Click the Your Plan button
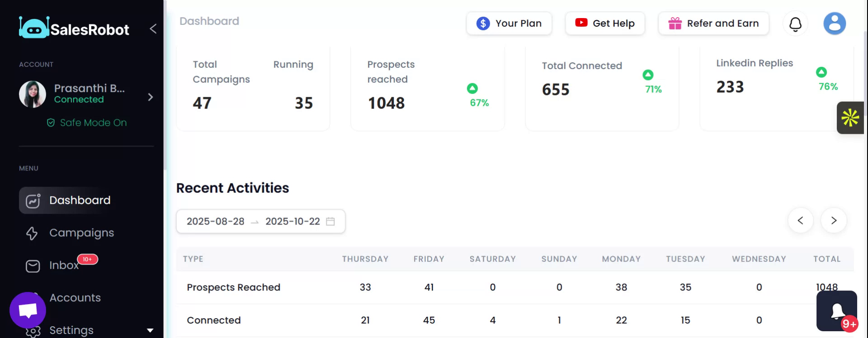 pyautogui.click(x=509, y=23)
